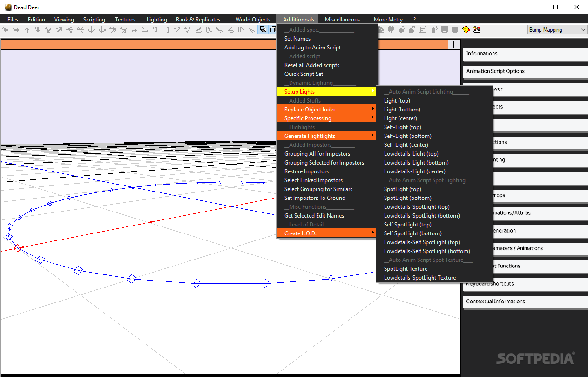
Task: Toggle the wireframe cube view icon
Action: [x=273, y=29]
